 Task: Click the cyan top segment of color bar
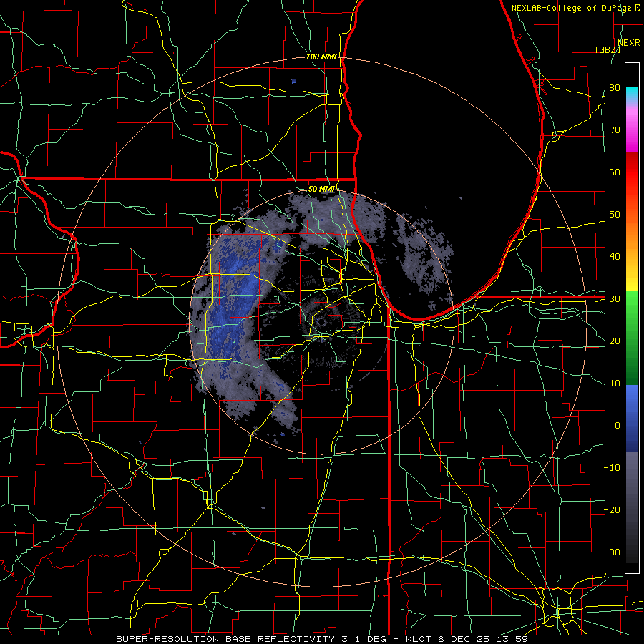(x=632, y=94)
